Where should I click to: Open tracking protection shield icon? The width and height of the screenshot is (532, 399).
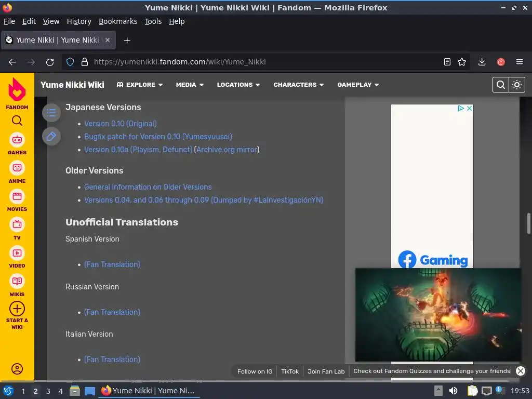point(70,62)
